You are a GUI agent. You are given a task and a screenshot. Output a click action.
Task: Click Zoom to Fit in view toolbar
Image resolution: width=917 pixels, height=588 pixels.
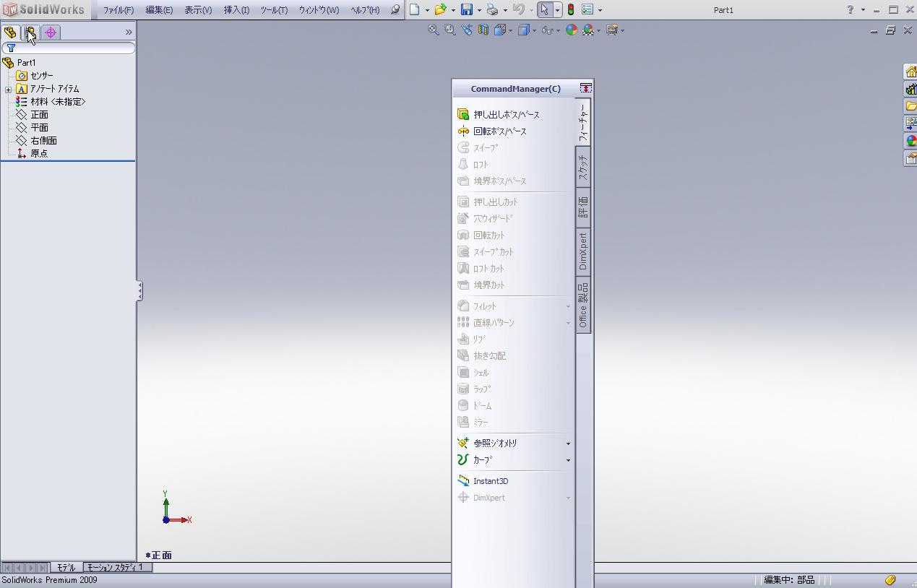point(433,30)
